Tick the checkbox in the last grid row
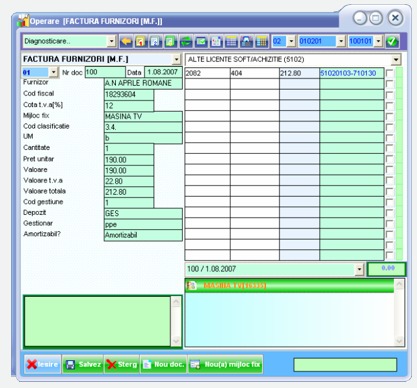The width and height of the screenshot is (417, 388). pos(389,255)
